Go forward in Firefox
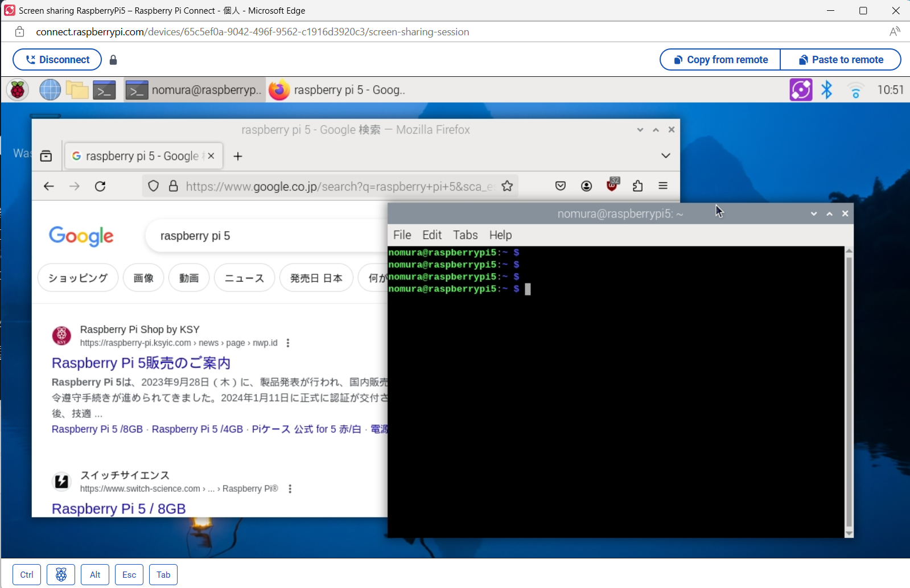The height and width of the screenshot is (588, 910). tap(75, 186)
